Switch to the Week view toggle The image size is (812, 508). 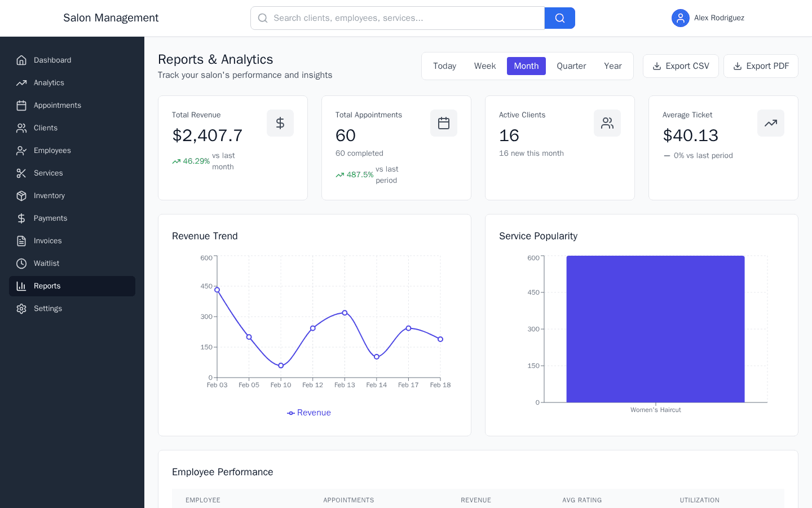484,66
